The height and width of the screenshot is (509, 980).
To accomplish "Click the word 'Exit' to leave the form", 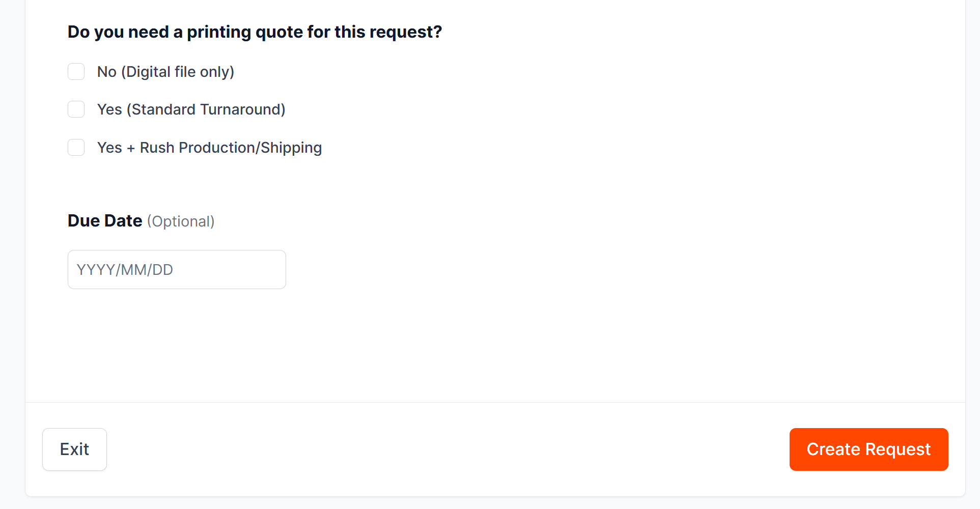I will pyautogui.click(x=74, y=449).
